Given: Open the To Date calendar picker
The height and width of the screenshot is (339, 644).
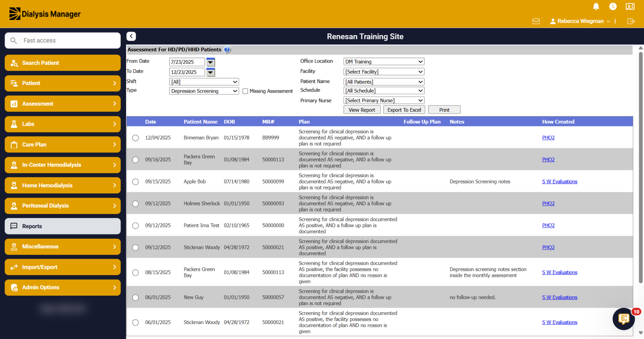Looking at the screenshot, I should (211, 72).
